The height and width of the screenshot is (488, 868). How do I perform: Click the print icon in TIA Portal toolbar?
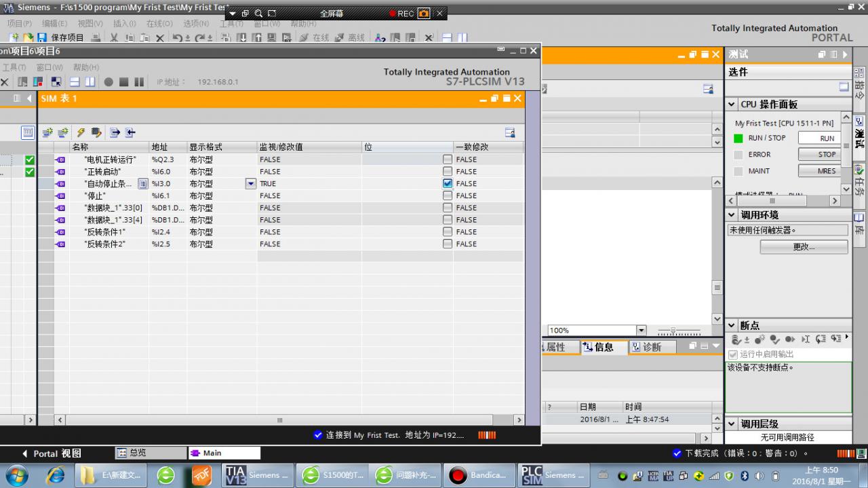pos(96,38)
